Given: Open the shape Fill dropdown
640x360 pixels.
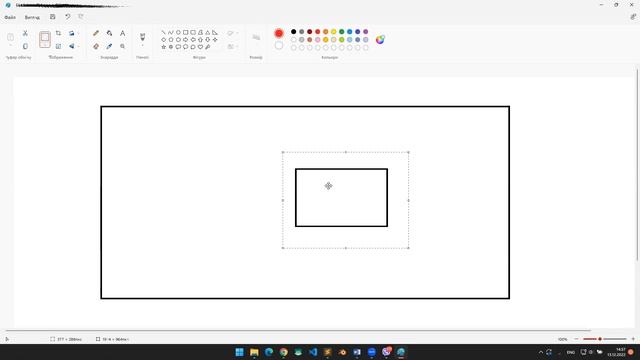Looking at the screenshot, I should coord(232,47).
